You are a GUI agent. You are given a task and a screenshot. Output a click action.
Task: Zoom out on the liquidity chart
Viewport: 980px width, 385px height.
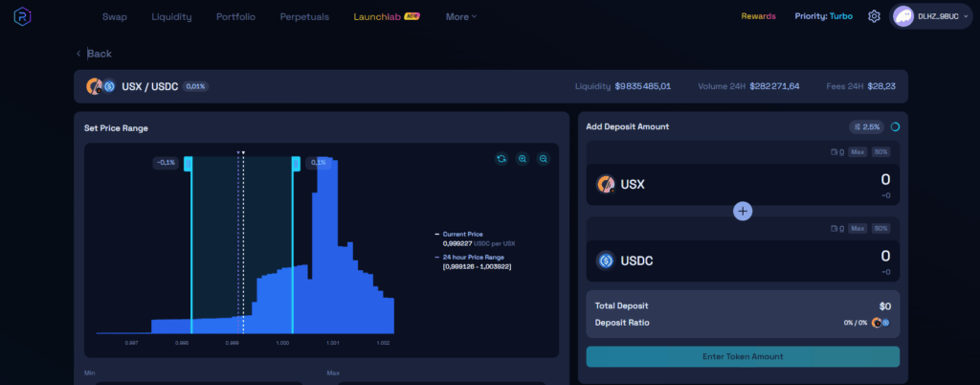[x=543, y=159]
